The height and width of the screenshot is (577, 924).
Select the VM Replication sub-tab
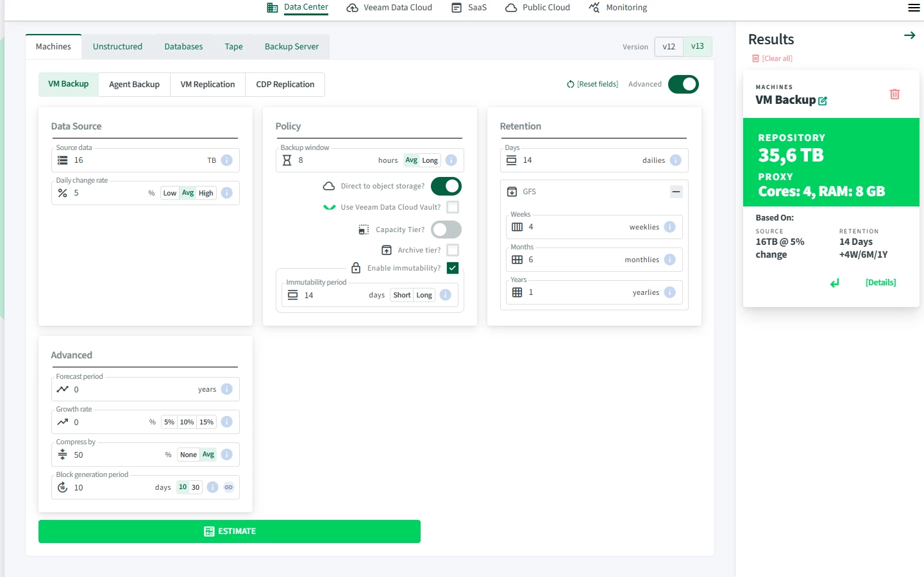pyautogui.click(x=208, y=85)
